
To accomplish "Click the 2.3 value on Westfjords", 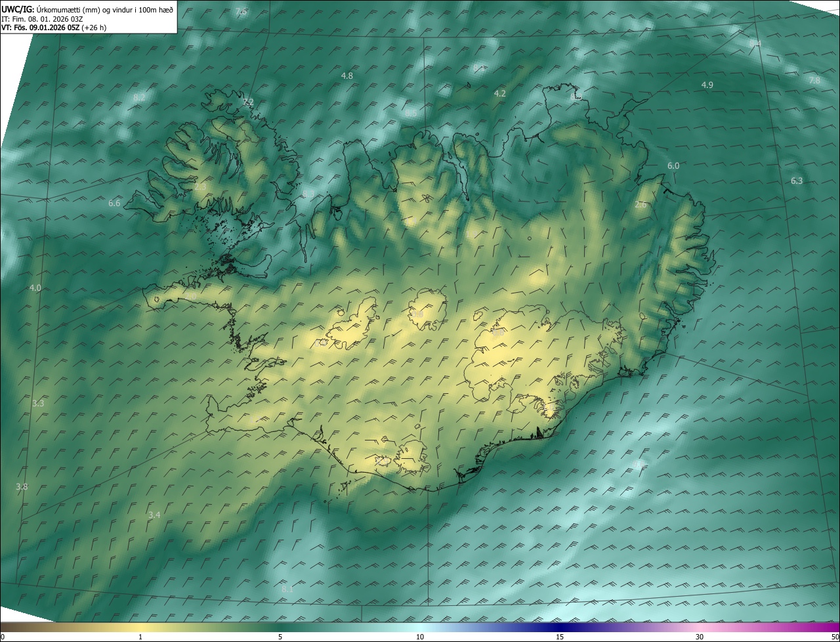I will 201,187.
